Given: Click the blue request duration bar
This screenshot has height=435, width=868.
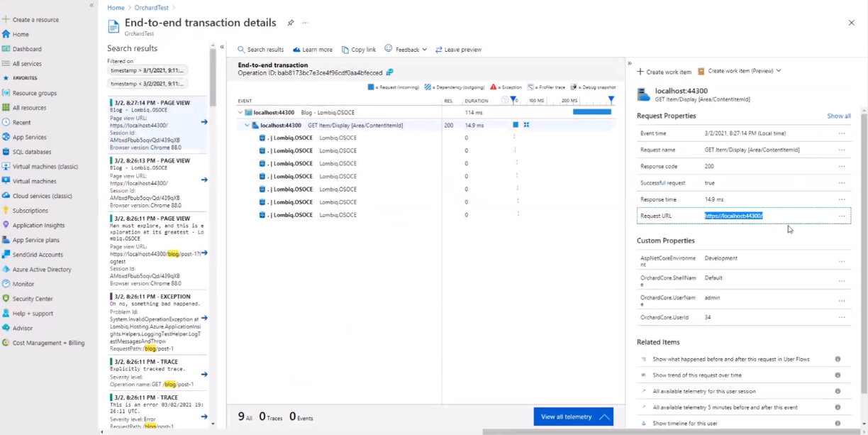Looking at the screenshot, I should (x=591, y=112).
